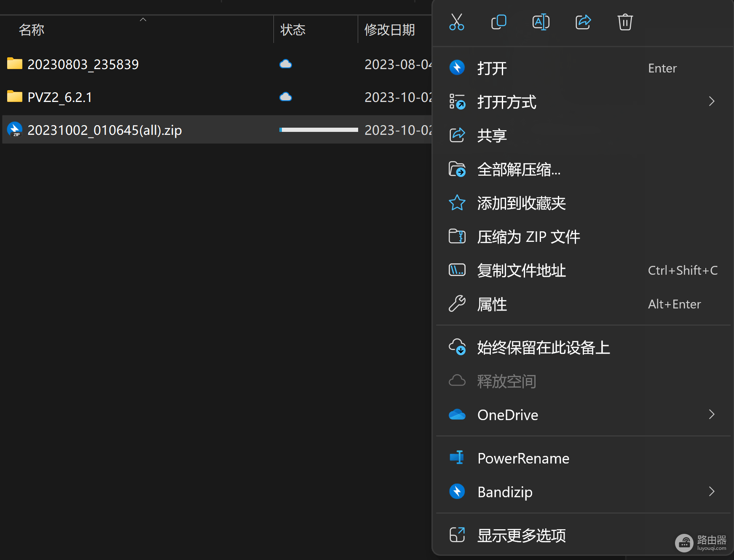The height and width of the screenshot is (560, 734).
Task: Click the 全部解压缩 folder icon
Action: [457, 169]
